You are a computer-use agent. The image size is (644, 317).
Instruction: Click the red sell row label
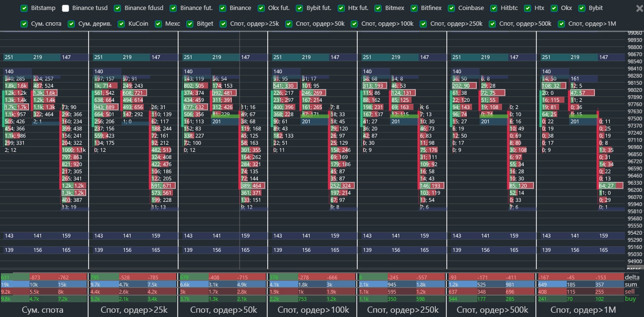[630, 291]
